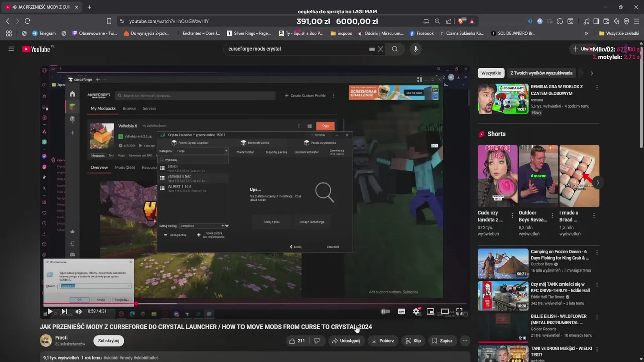Like the video with 211 likes
Viewport: 644px width, 362px height.
coord(297,341)
